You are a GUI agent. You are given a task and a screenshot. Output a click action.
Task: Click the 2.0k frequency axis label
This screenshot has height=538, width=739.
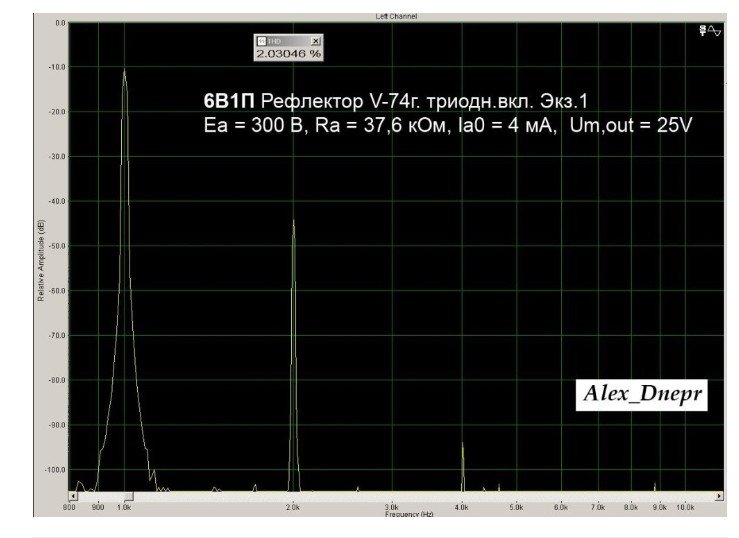tap(292, 507)
